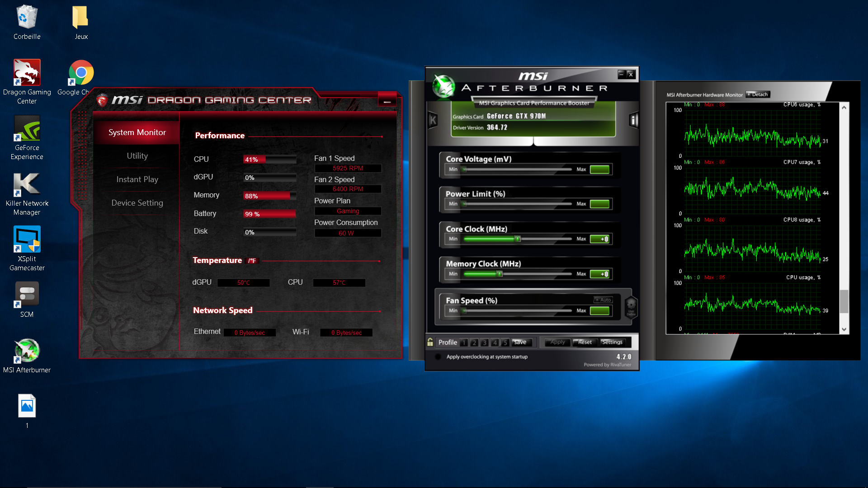Select the System Monitor tab
Image resolution: width=868 pixels, height=488 pixels.
[137, 132]
